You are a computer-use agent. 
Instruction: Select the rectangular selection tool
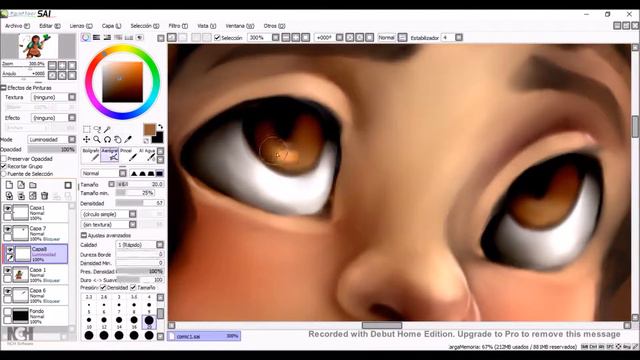pos(87,129)
